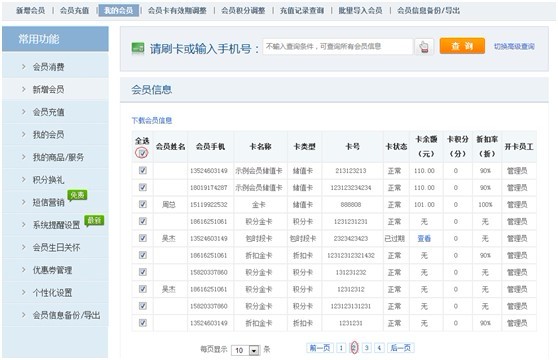Uncheck the row with card number 213123213
The image size is (558, 360).
(x=143, y=170)
